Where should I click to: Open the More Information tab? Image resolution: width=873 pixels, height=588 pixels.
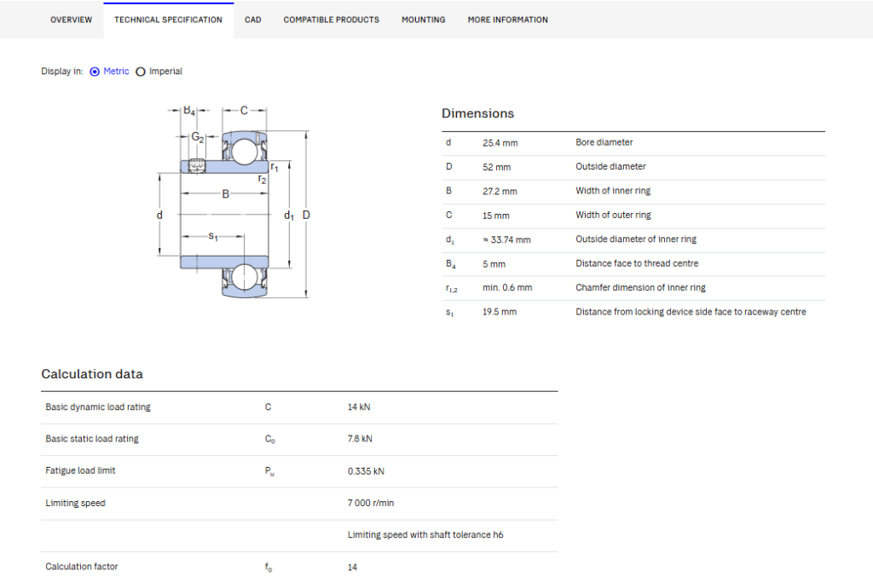[508, 20]
